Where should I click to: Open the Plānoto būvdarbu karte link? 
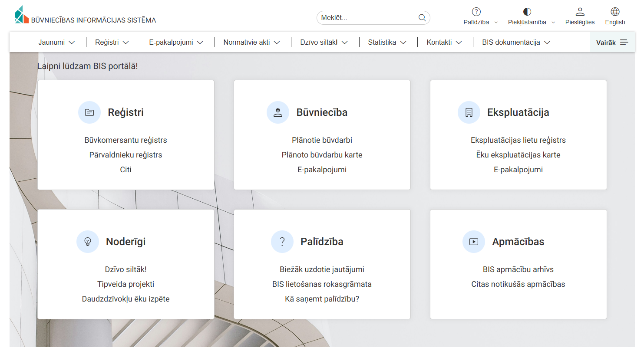(322, 155)
